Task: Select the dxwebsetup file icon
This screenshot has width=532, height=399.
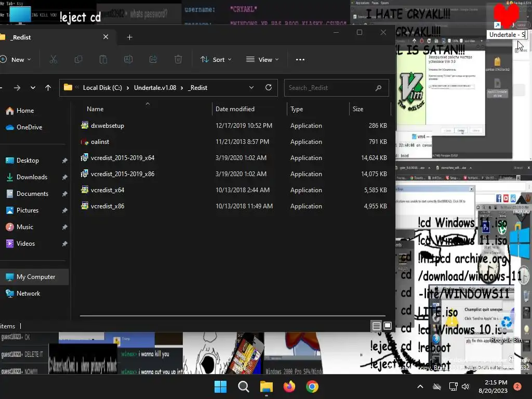Action: pos(85,125)
